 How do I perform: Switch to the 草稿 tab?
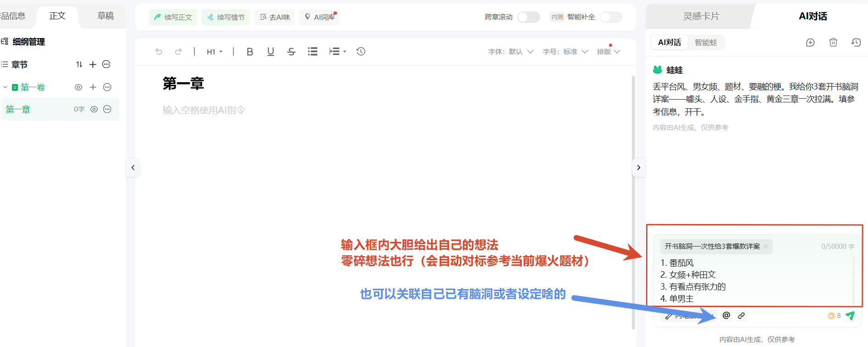(105, 16)
